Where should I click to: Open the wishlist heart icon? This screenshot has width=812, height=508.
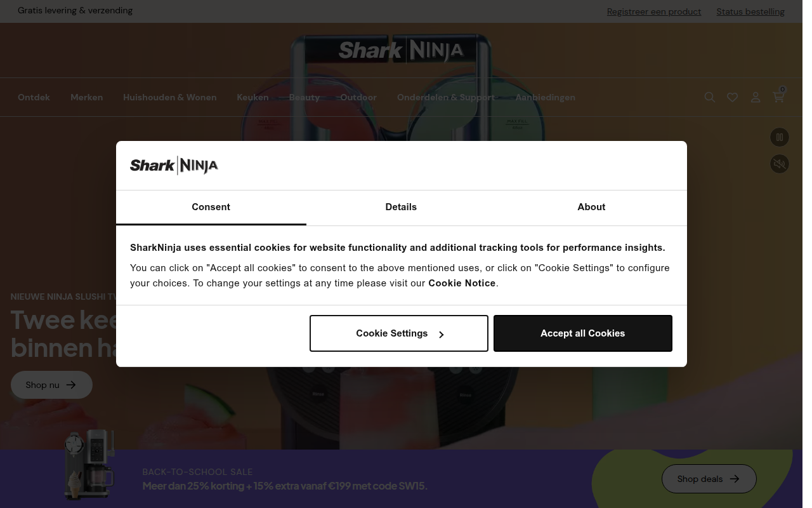tap(733, 97)
